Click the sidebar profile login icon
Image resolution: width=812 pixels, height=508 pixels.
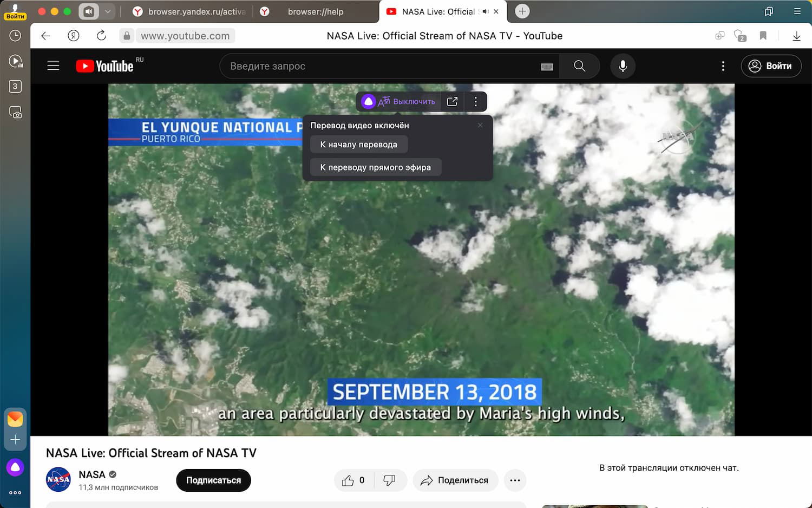click(x=15, y=11)
